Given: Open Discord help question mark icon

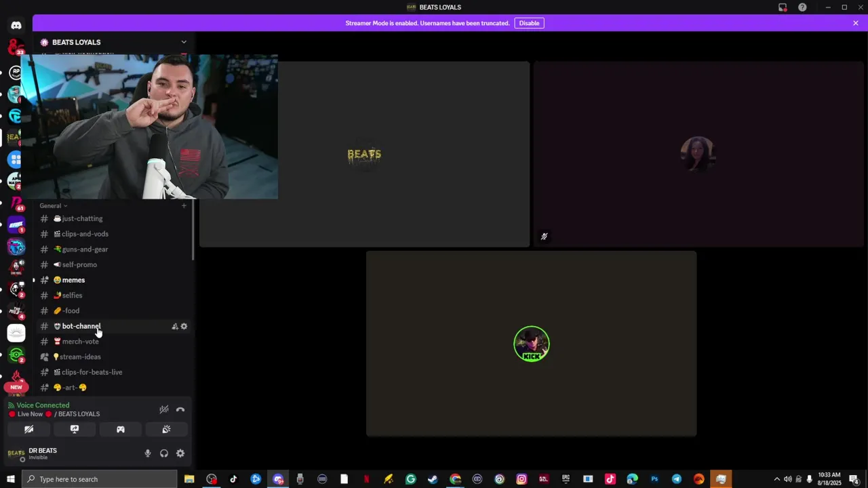Looking at the screenshot, I should [x=802, y=7].
